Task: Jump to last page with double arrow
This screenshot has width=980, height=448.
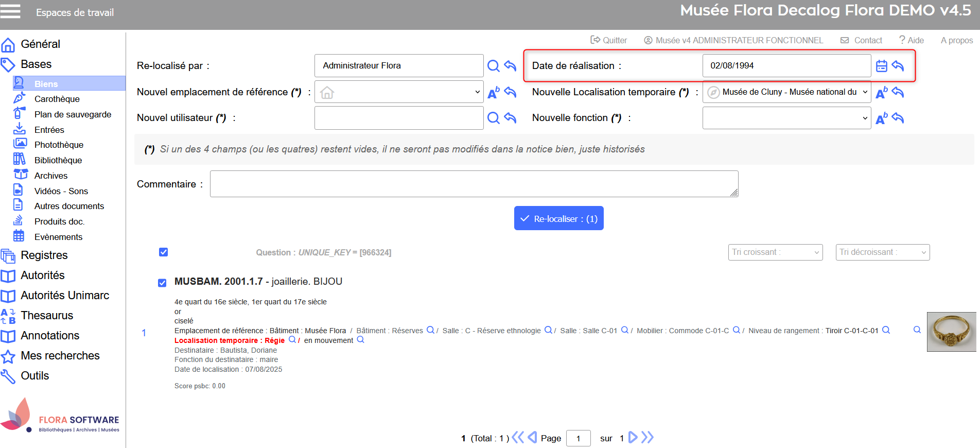Action: tap(647, 438)
